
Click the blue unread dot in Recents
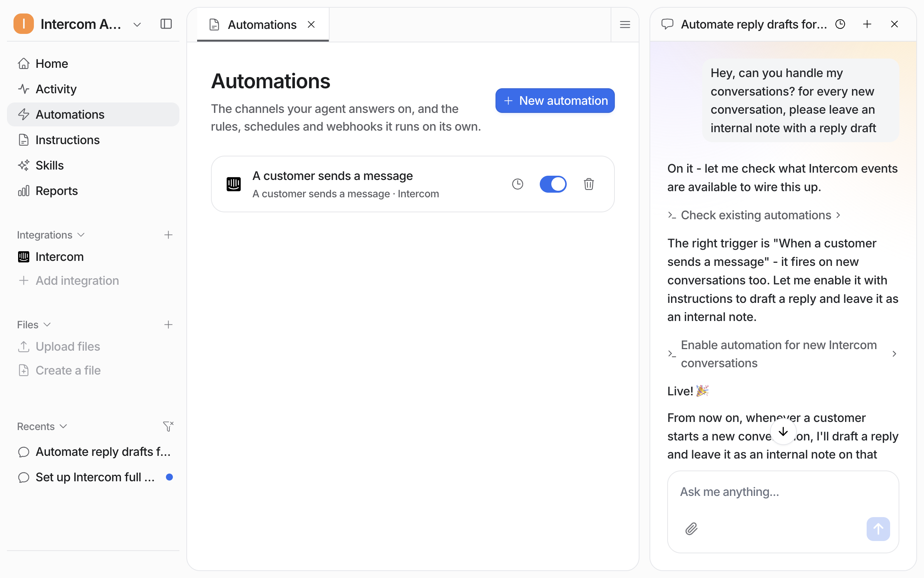tap(169, 477)
